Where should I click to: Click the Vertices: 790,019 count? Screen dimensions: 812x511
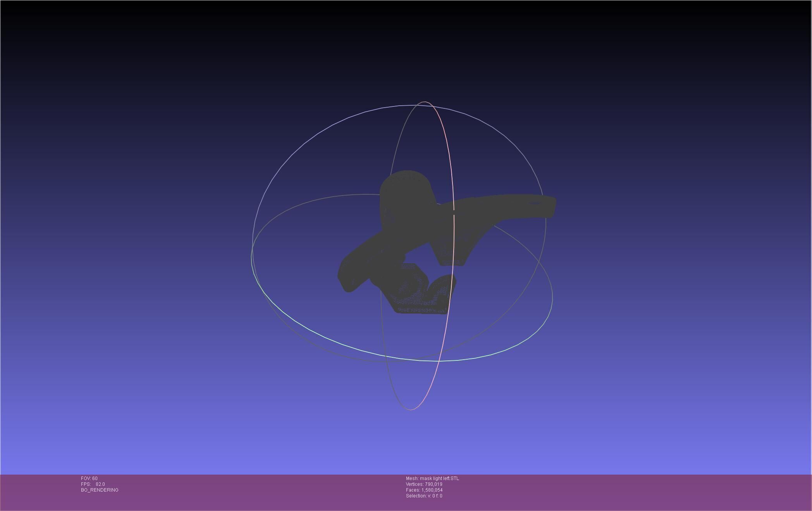[424, 484]
